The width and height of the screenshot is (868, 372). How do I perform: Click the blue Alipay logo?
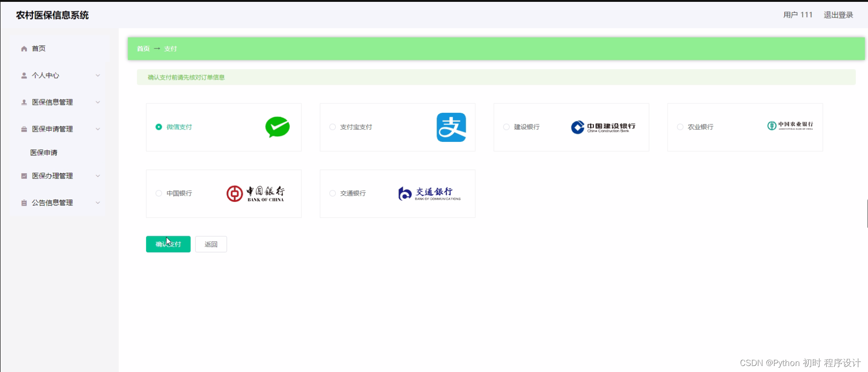[x=451, y=127]
